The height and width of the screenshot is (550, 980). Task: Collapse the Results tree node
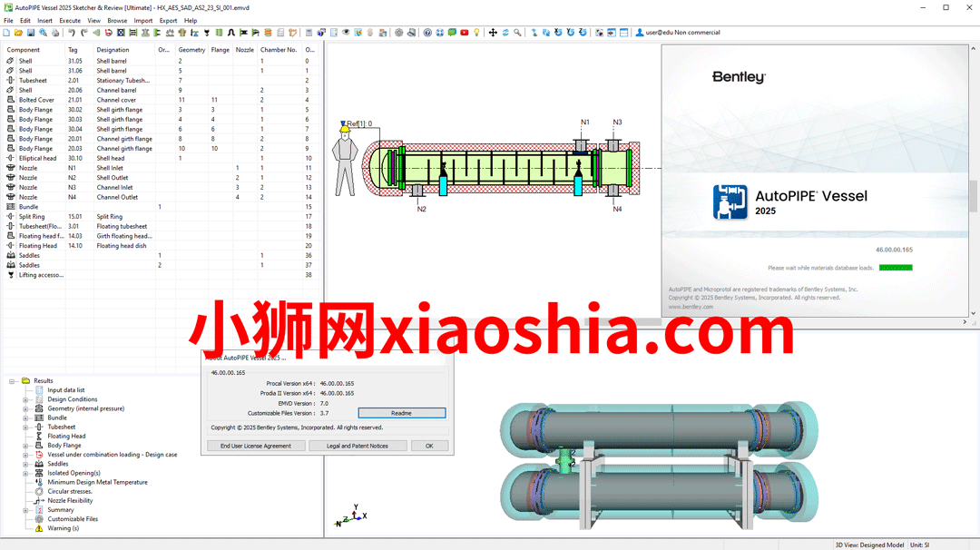(x=12, y=380)
